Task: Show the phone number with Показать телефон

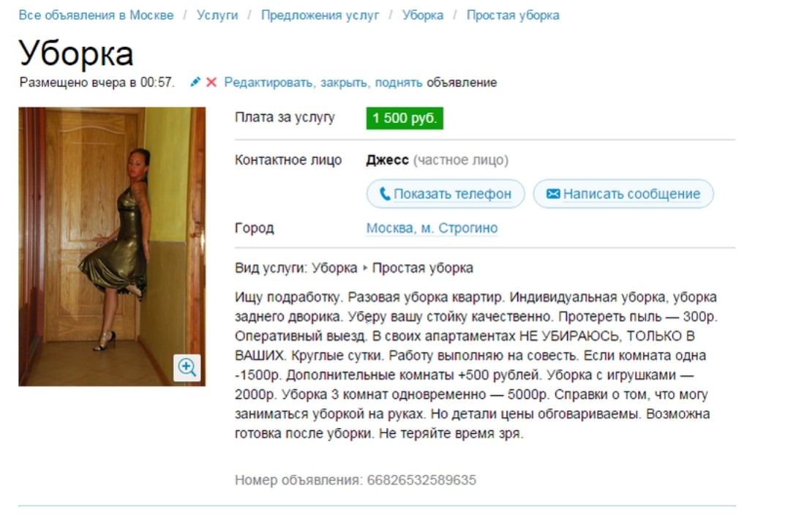Action: tap(446, 194)
